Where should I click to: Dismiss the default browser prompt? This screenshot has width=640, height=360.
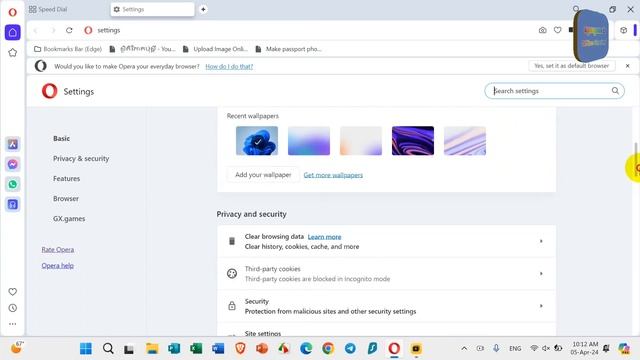click(x=627, y=66)
